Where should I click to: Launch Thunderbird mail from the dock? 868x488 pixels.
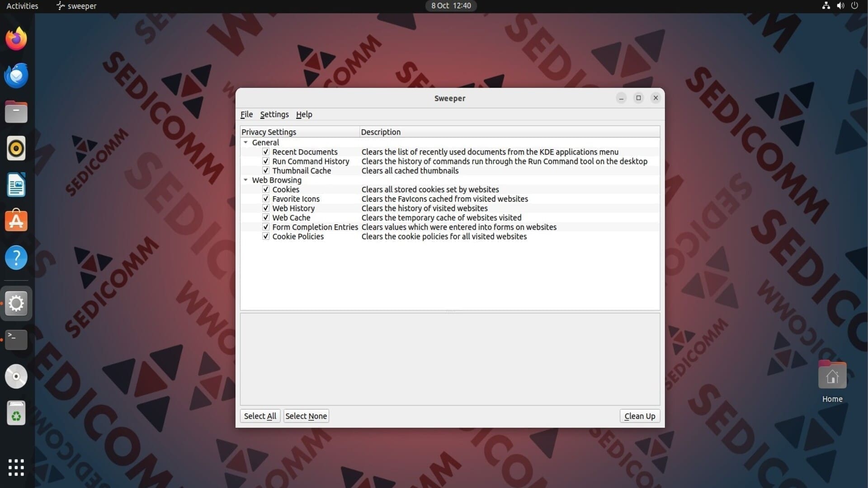[x=16, y=75]
